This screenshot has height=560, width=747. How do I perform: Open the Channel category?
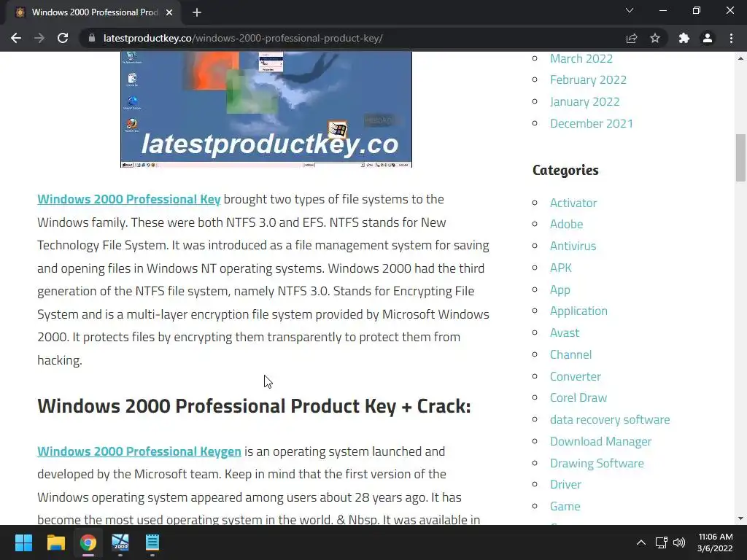(570, 355)
